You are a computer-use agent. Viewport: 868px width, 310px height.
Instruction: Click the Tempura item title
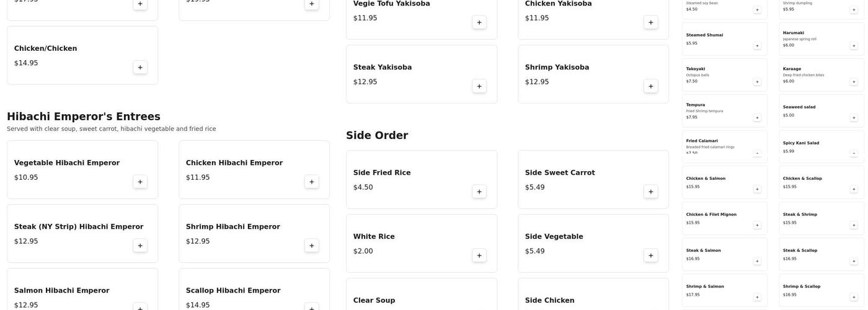click(695, 105)
